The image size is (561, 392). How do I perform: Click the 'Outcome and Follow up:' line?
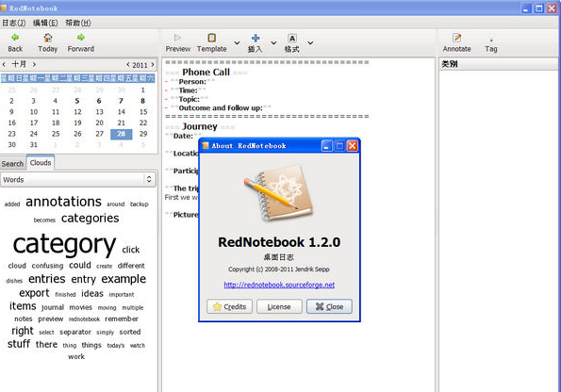[x=221, y=107]
